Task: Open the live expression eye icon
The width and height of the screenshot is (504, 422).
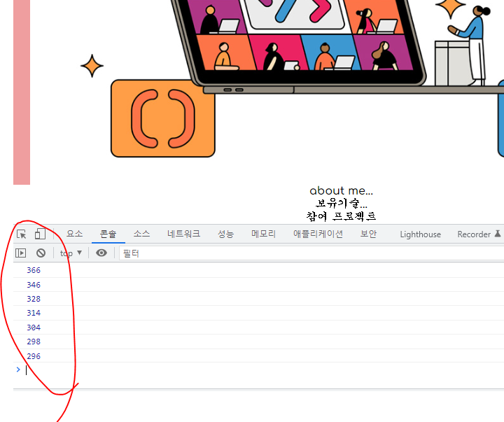Action: (x=101, y=253)
